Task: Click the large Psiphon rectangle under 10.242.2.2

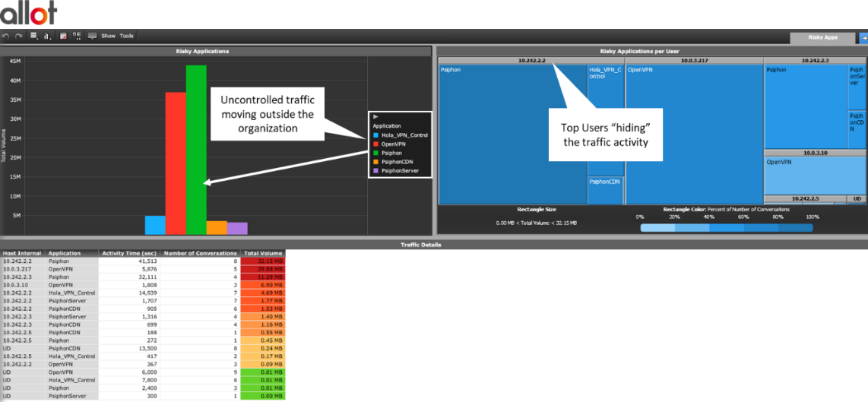Action: 512,135
